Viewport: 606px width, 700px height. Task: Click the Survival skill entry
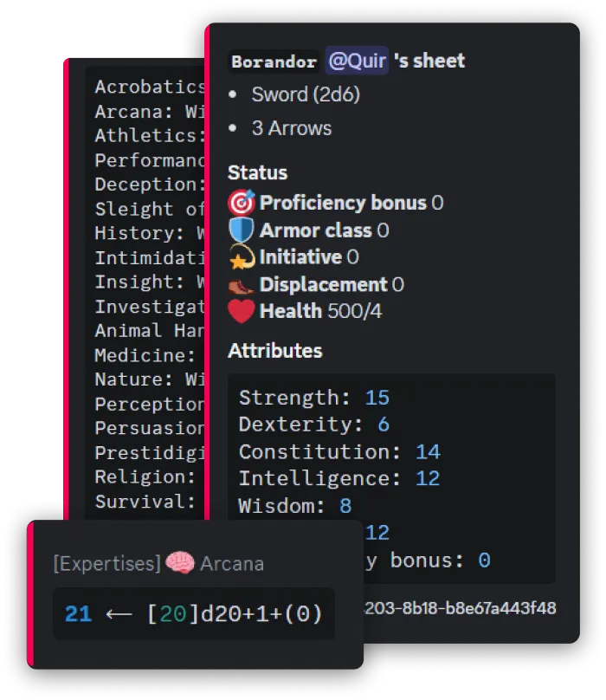coord(145,502)
